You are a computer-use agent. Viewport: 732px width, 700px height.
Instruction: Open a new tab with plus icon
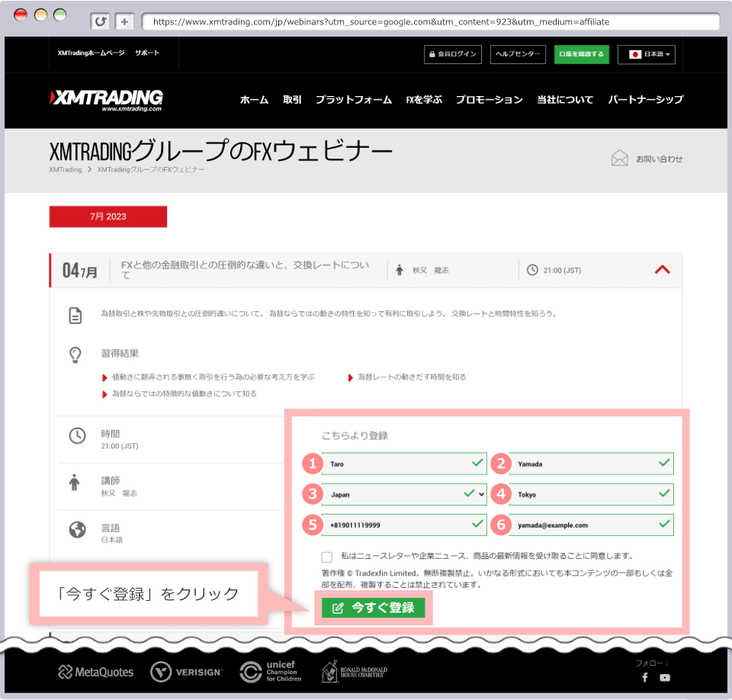[x=124, y=21]
